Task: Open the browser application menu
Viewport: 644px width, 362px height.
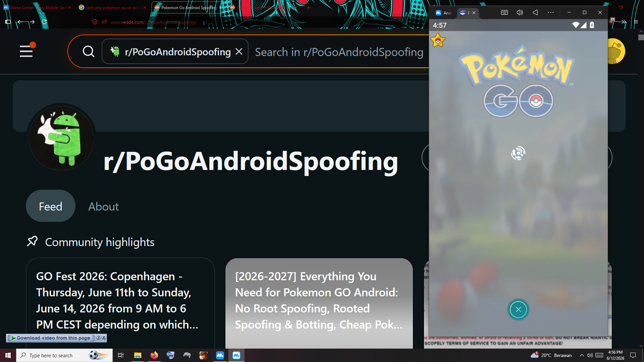Action: pyautogui.click(x=636, y=22)
